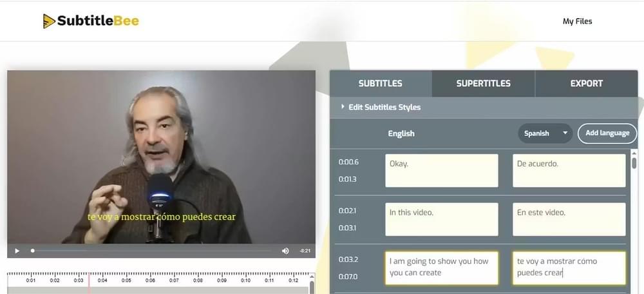Edit the English 'Okay.' subtitle field
The image size is (644, 294).
[441, 171]
